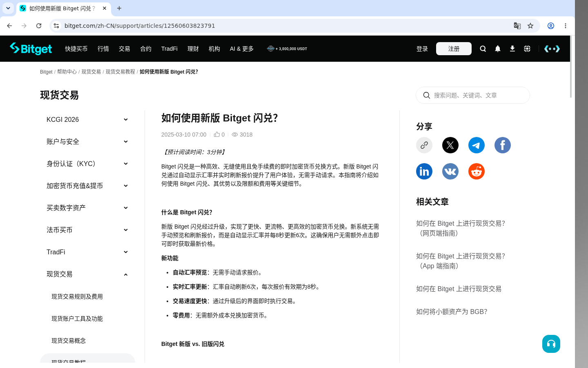This screenshot has height=368, width=588.
Task: View site information icon in address bar
Action: click(56, 26)
